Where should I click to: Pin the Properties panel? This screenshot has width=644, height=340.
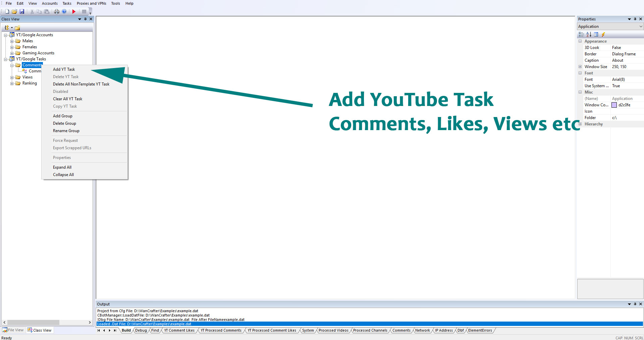(635, 19)
